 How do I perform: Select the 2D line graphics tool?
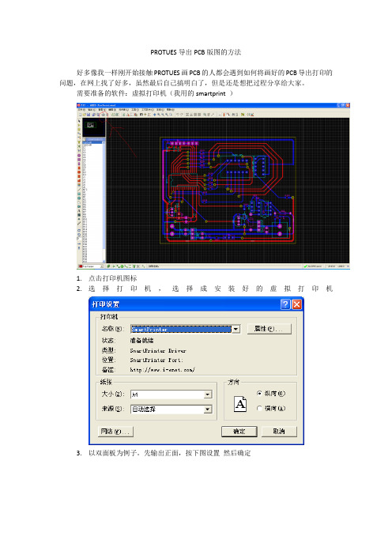pos(79,190)
